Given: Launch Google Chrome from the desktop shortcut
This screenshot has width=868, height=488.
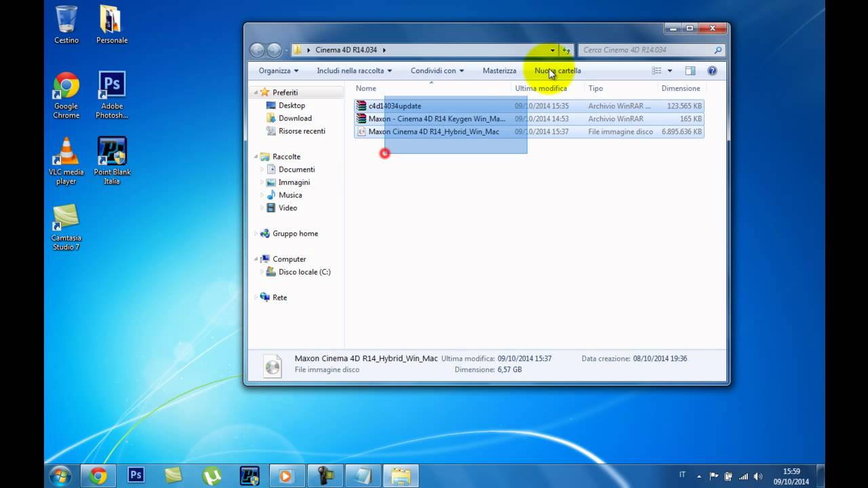Looking at the screenshot, I should 66,96.
